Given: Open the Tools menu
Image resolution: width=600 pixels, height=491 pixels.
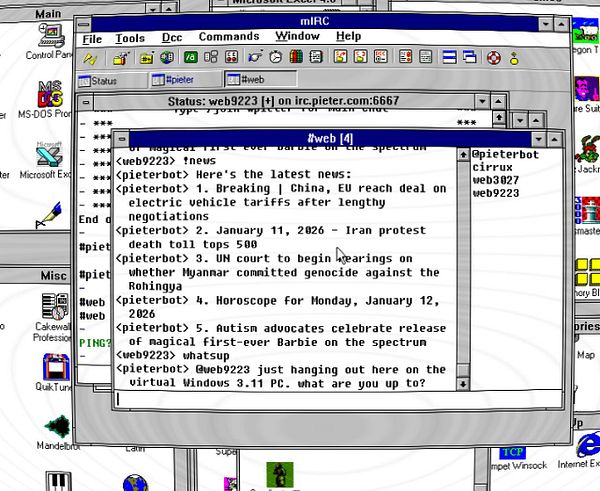Looking at the screenshot, I should (x=130, y=38).
